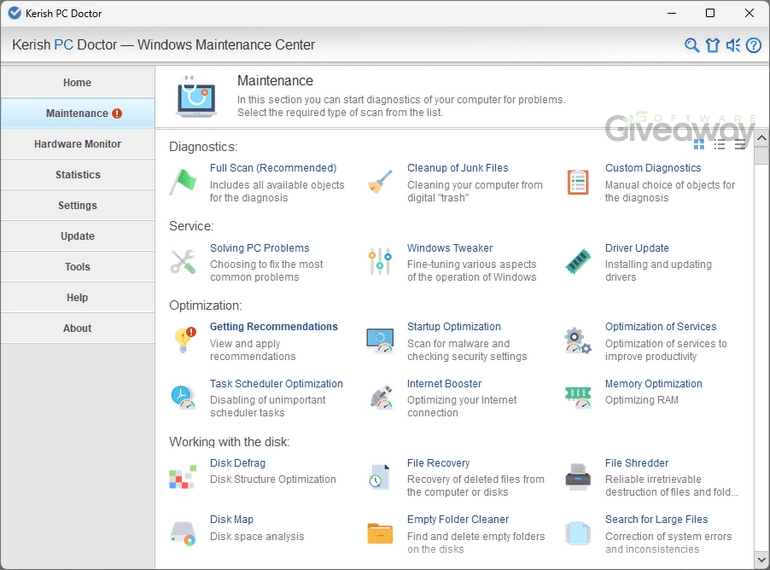Open Disk Map link

coord(231,519)
